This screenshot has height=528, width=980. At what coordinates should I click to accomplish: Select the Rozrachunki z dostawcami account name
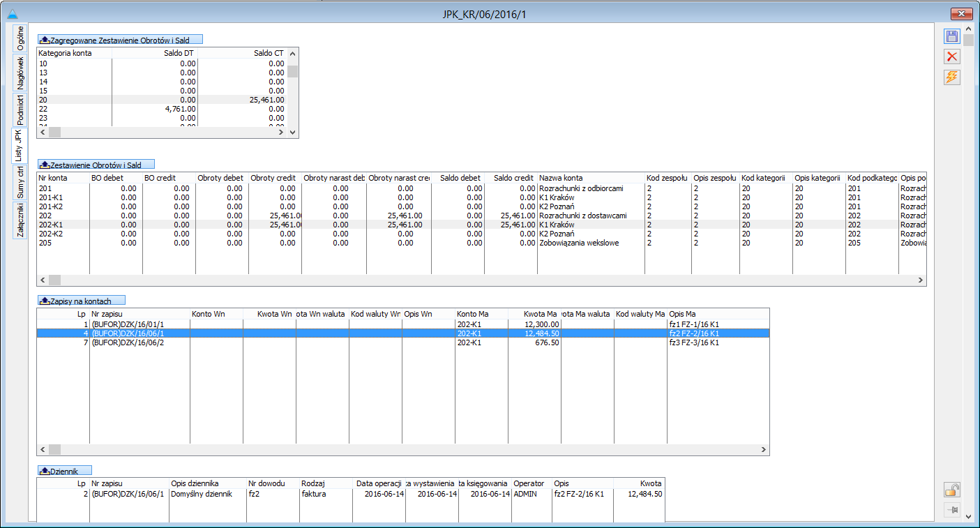coord(583,216)
